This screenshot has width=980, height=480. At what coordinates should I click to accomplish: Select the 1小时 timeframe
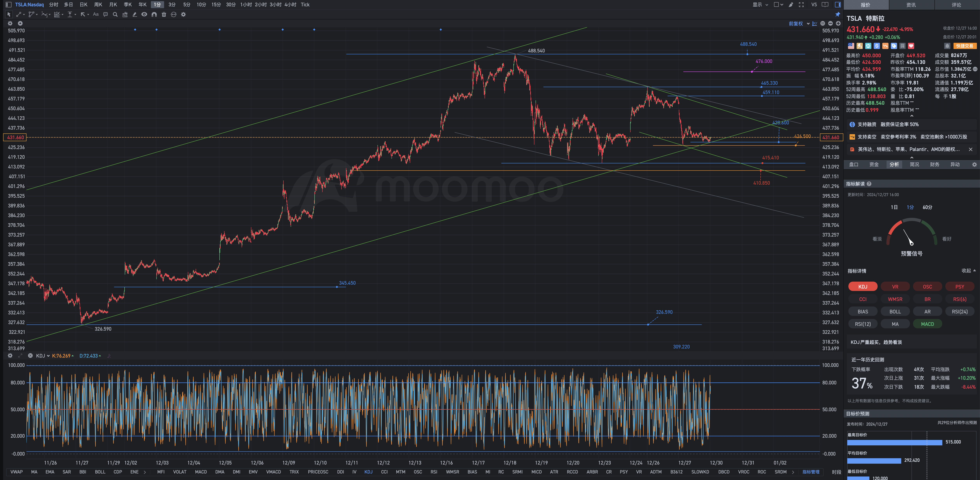click(x=246, y=4)
